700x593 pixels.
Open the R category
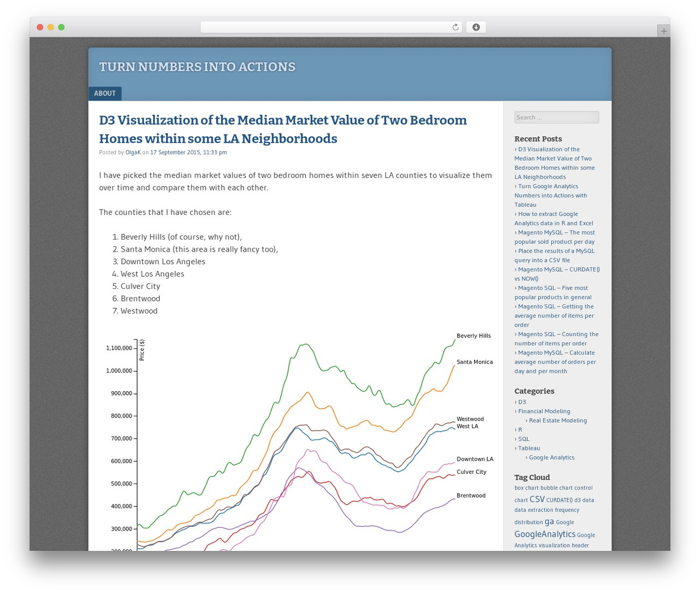(520, 430)
